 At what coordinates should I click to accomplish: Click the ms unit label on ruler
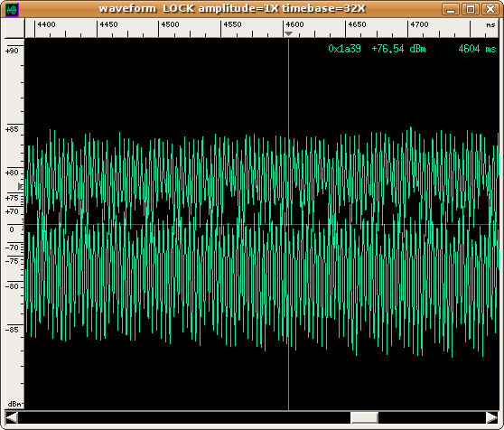tap(490, 24)
